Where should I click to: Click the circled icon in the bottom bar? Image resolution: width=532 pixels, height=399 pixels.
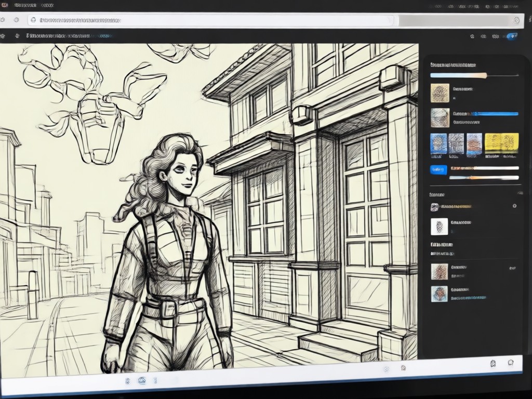(x=142, y=381)
